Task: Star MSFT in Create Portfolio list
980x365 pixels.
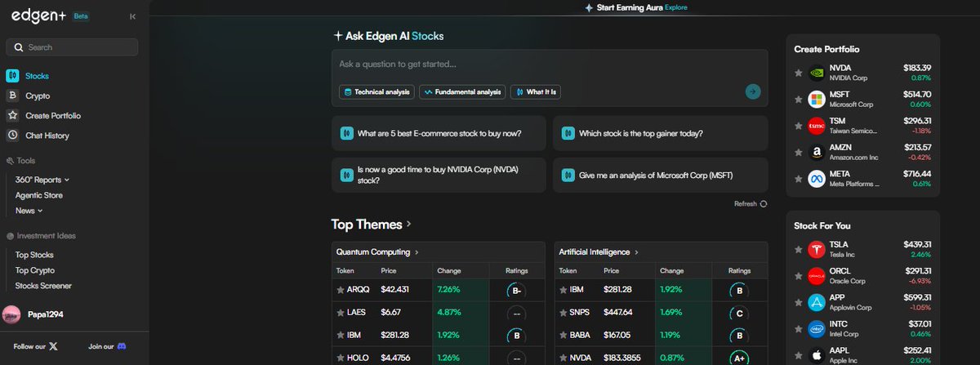Action: (799, 99)
